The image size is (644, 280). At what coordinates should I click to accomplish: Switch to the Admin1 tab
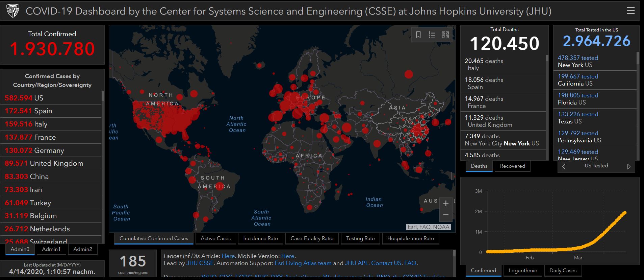(51, 249)
